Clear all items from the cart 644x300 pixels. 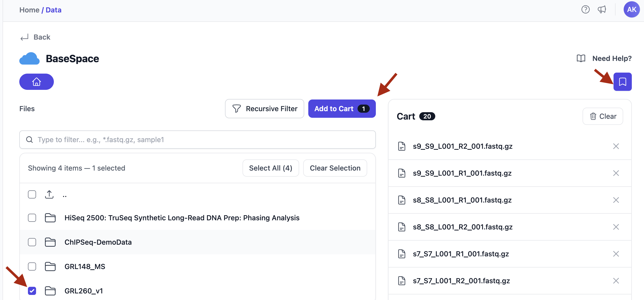coord(602,116)
